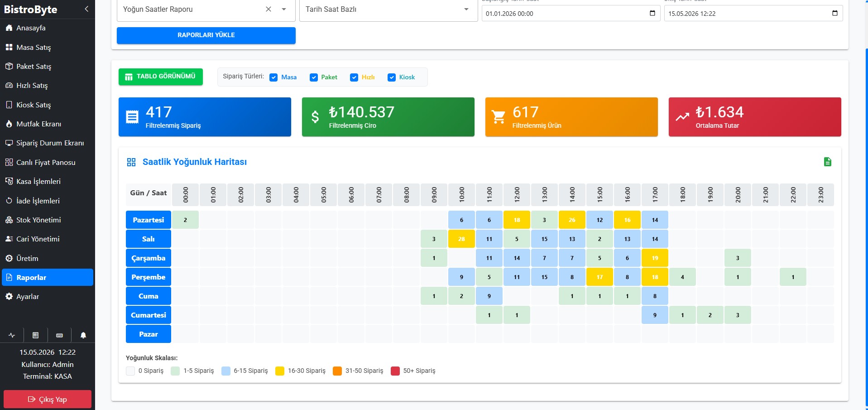Select the Perşembe row header

click(149, 277)
